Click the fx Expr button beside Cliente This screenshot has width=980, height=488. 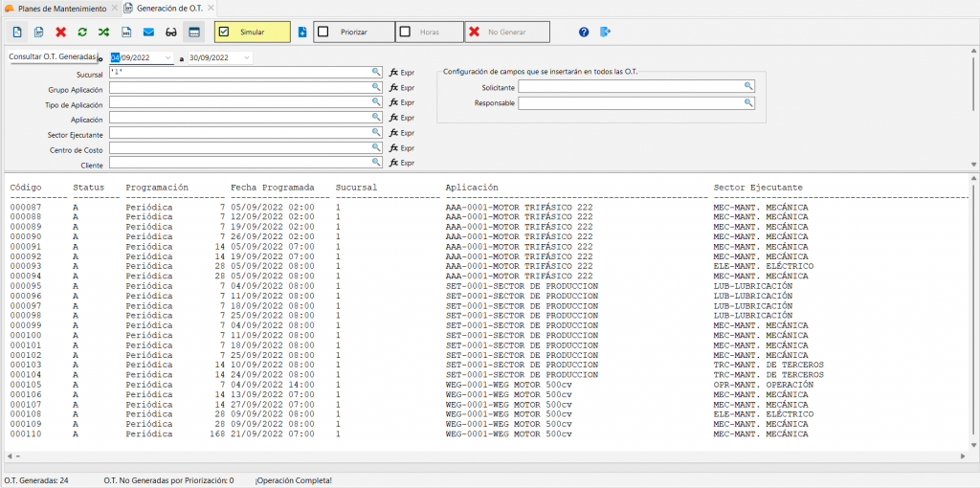pyautogui.click(x=401, y=164)
